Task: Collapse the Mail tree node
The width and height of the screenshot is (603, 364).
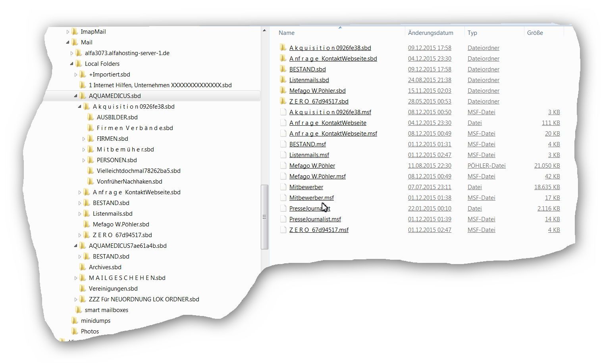Action: (x=67, y=42)
